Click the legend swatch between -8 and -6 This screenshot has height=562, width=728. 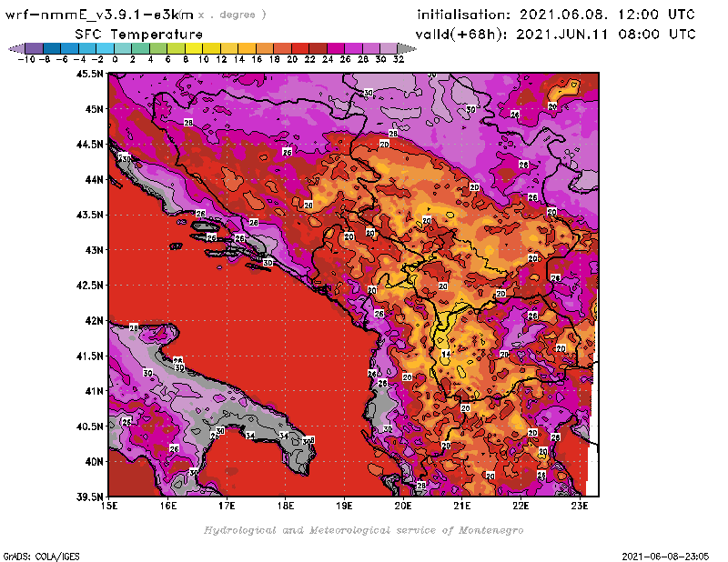[x=52, y=48]
